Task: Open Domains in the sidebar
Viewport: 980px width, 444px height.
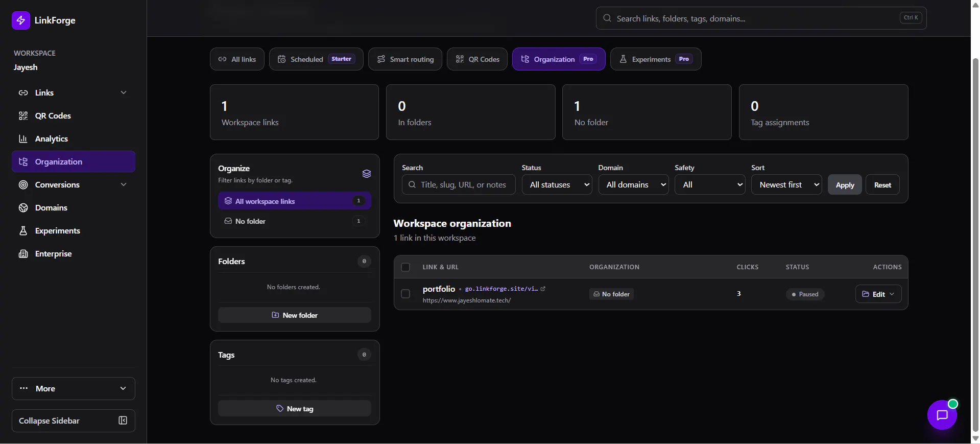Action: click(74, 207)
